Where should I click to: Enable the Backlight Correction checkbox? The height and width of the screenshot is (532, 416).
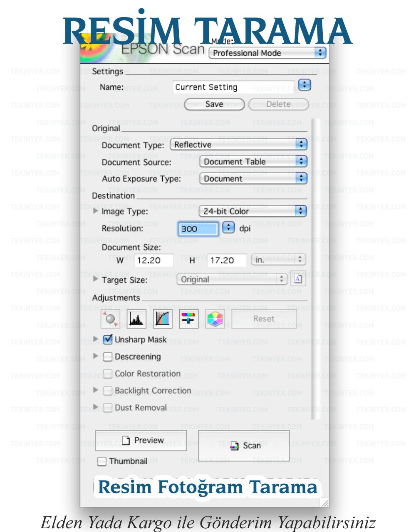point(108,391)
